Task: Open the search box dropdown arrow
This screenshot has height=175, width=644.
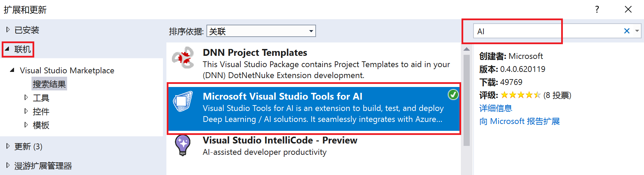Action: tap(637, 31)
